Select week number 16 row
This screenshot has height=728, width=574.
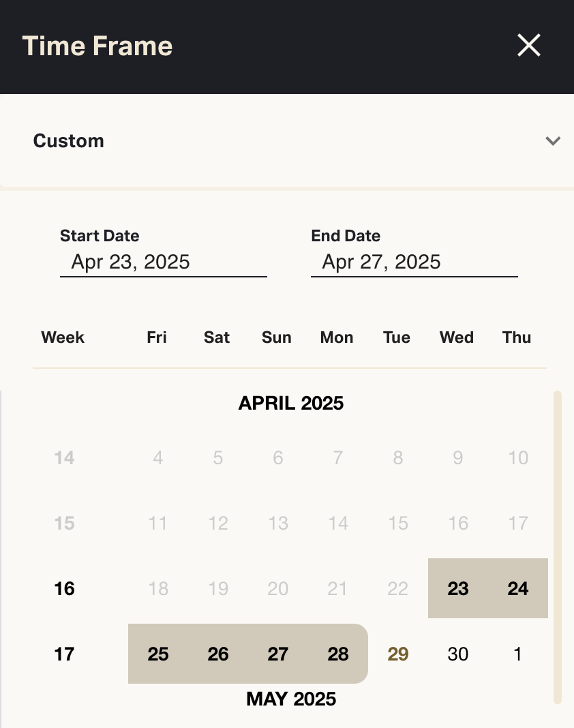click(64, 588)
